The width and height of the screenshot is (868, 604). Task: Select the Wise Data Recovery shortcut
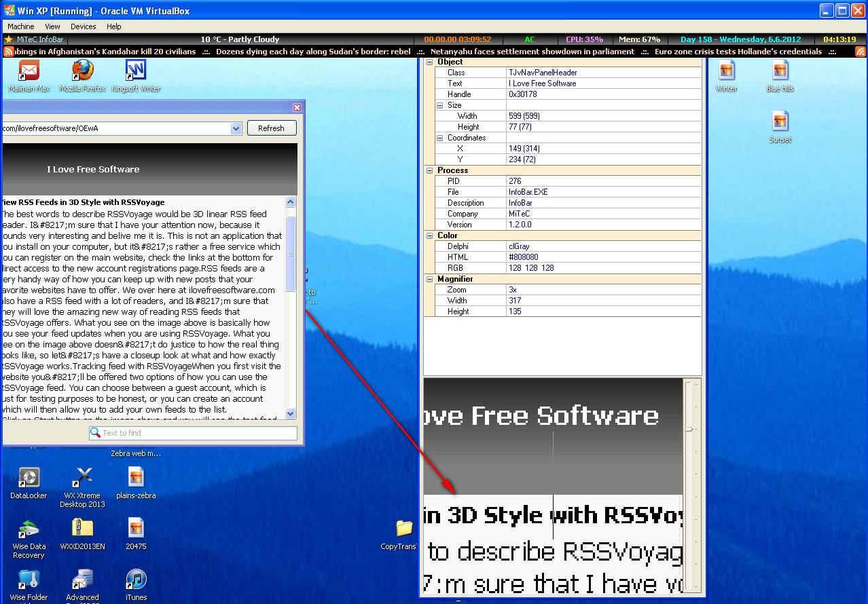29,529
